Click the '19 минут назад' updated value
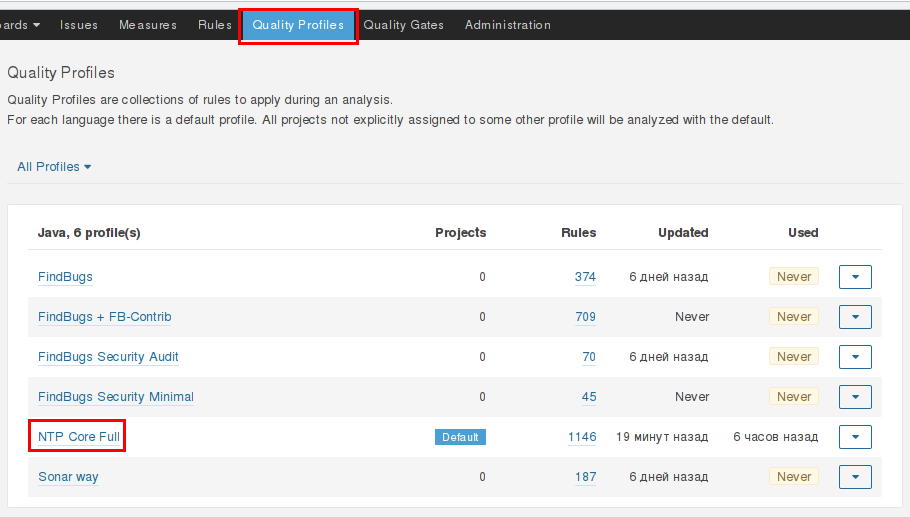The height and width of the screenshot is (517, 910). coord(662,437)
